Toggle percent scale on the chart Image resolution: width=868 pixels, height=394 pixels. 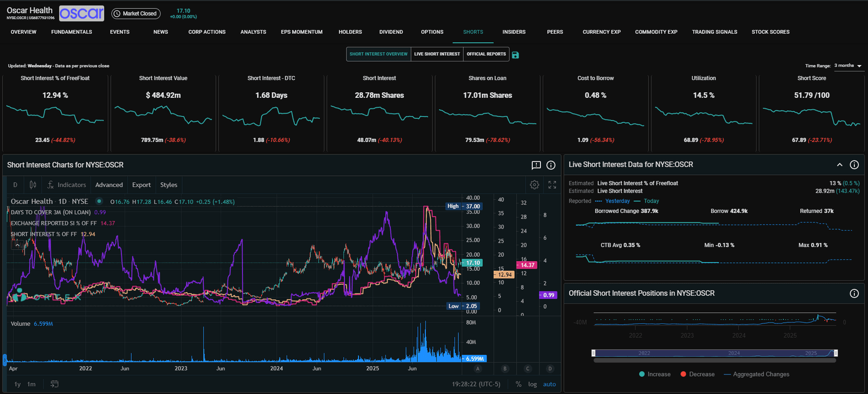point(519,384)
